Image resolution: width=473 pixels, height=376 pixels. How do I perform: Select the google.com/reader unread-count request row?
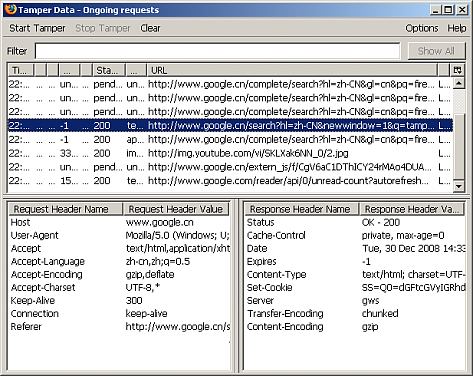point(230,181)
